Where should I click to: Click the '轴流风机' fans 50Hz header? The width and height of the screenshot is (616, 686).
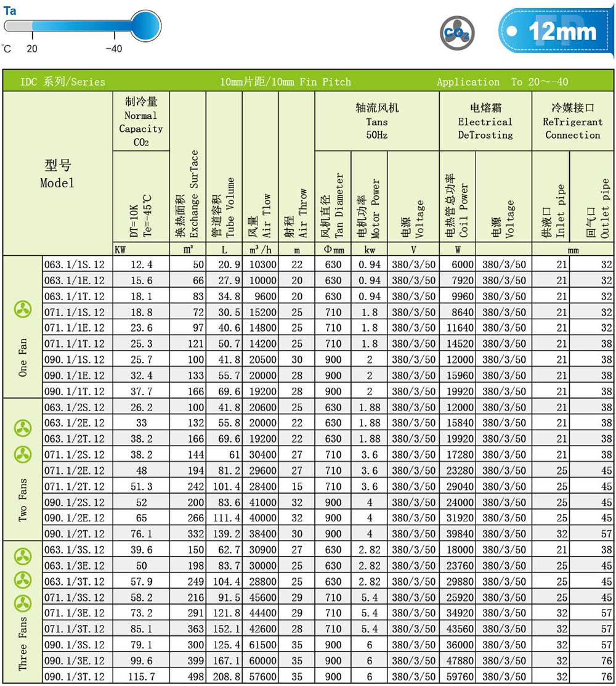point(377,121)
